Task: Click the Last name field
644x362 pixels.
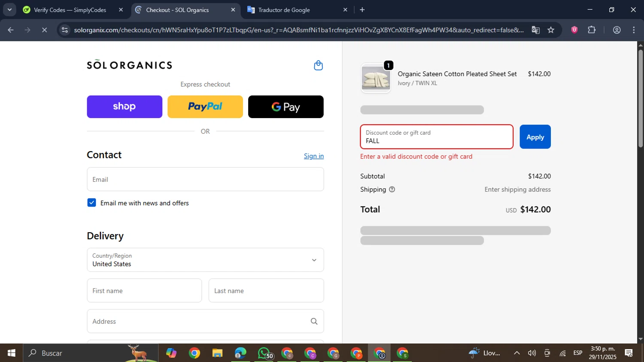Action: pyautogui.click(x=266, y=290)
